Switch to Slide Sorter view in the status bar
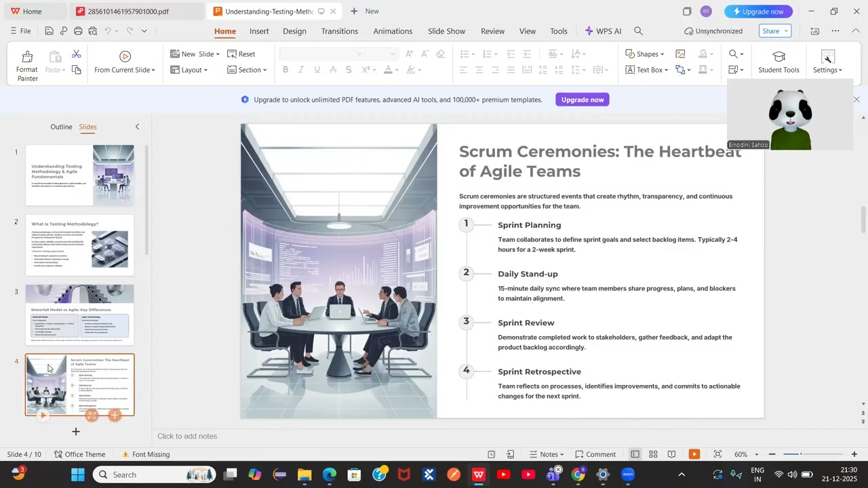The image size is (868, 488). pos(653,454)
